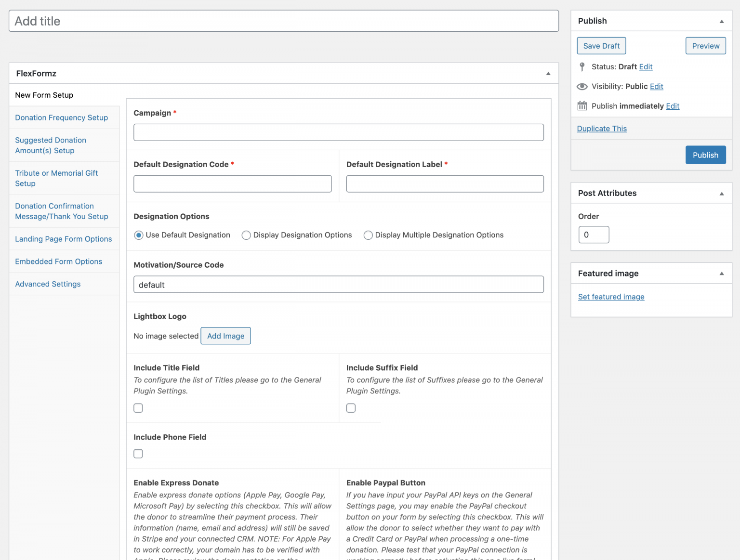Open the Duplicate This link

pyautogui.click(x=602, y=128)
